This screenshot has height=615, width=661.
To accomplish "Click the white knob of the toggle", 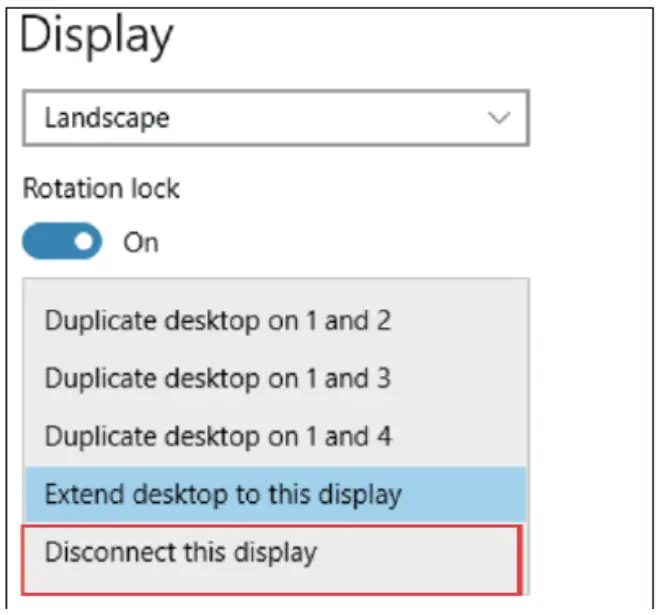I will [x=84, y=241].
